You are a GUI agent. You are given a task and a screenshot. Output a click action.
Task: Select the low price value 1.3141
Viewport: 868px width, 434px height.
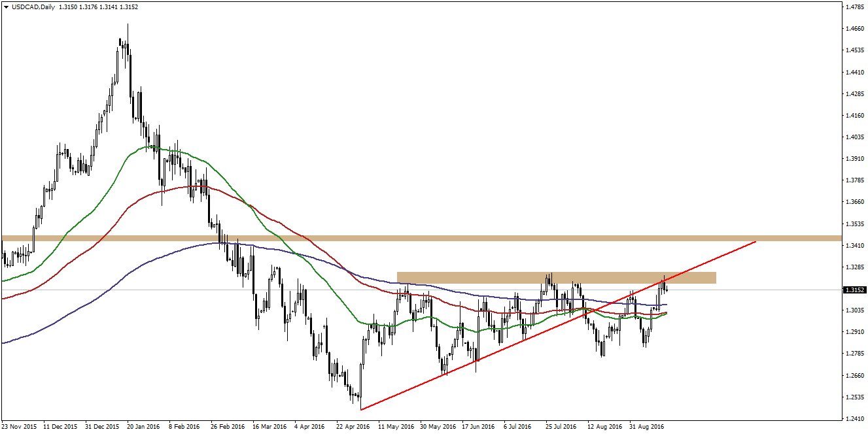(x=109, y=7)
